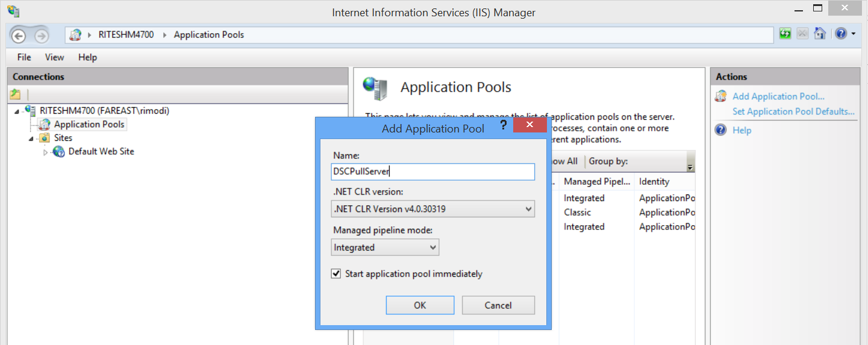Viewport: 868px width, 345px height.
Task: Expand the Default Web Site node
Action: (x=45, y=152)
